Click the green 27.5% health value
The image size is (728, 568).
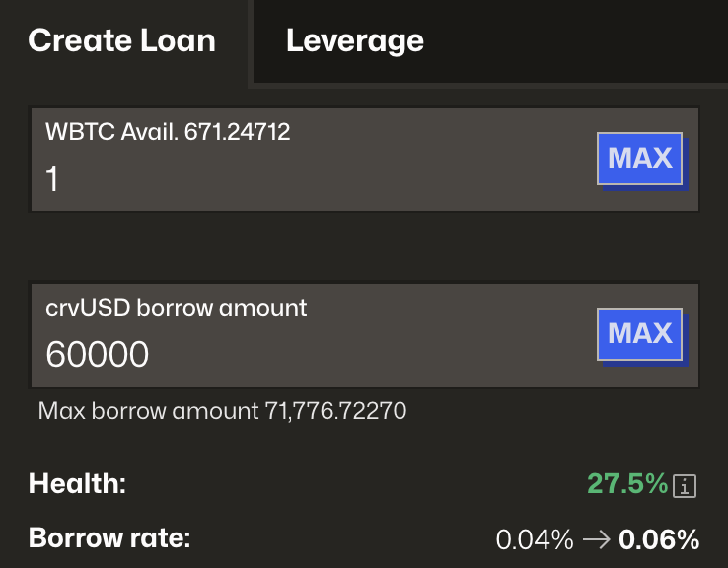coord(627,483)
